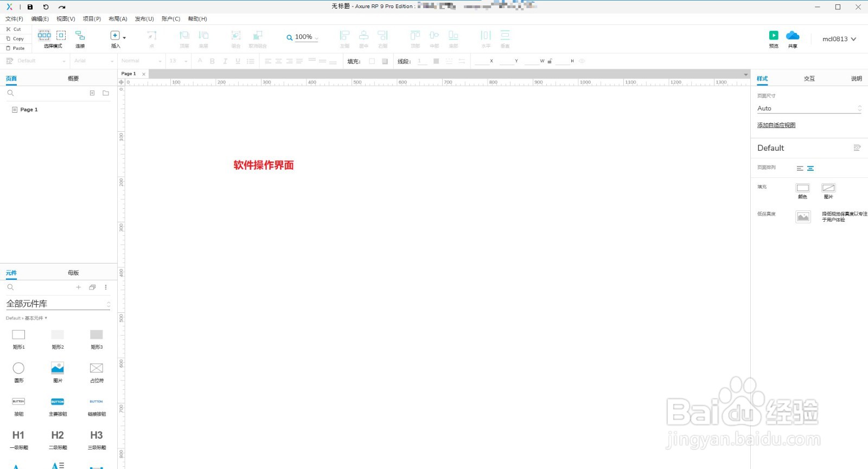Choose the intersected selection mode icon
868x469 pixels.
pyautogui.click(x=44, y=35)
